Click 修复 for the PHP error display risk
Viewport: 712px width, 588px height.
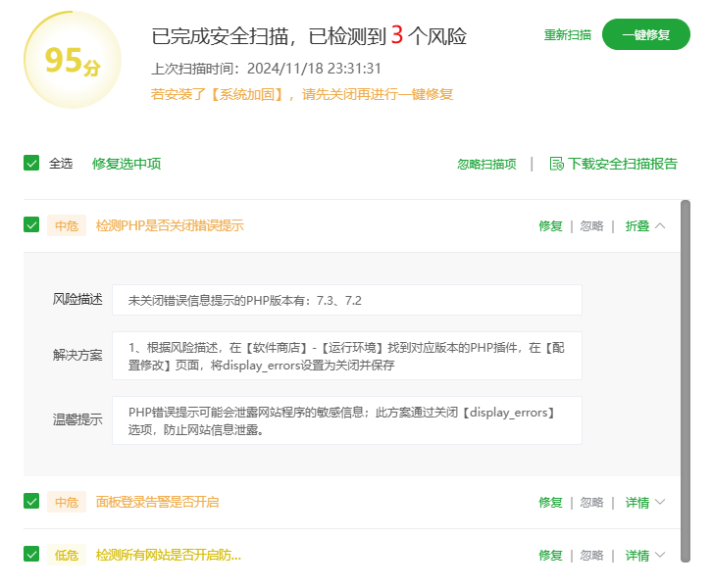tap(550, 225)
